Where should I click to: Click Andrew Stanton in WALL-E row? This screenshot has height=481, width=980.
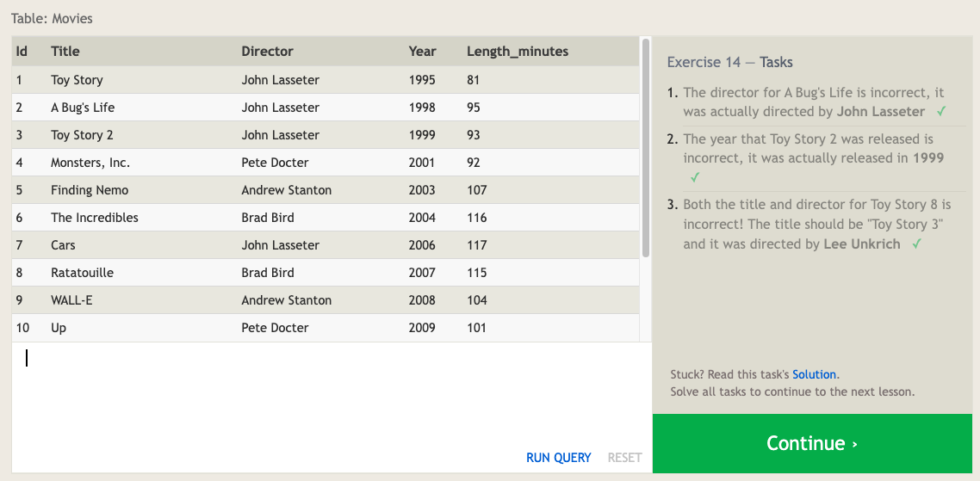coord(286,299)
